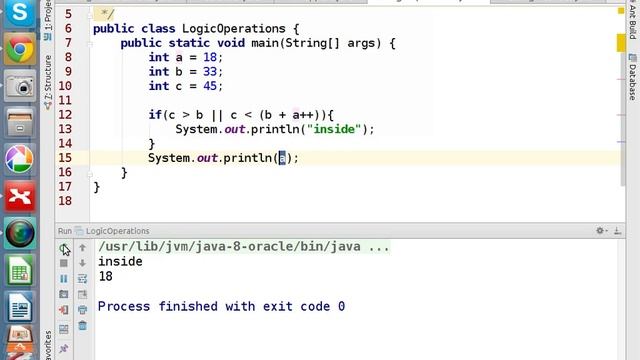Click the java executable path link
This screenshot has height=360, width=640.
point(244,247)
